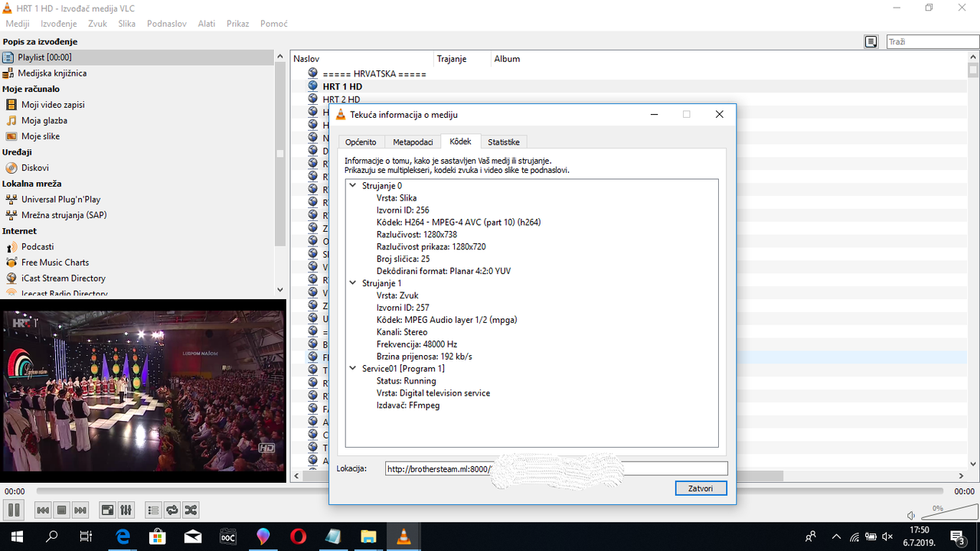The height and width of the screenshot is (551, 980).
Task: Switch to the Statistike tab
Action: [503, 142]
